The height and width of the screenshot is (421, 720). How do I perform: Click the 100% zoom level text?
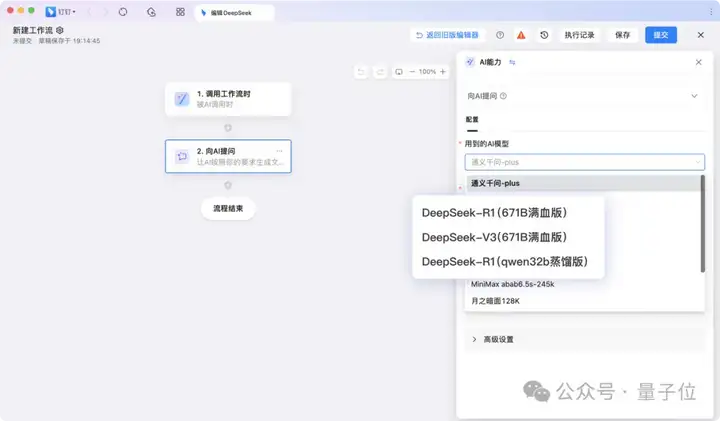[427, 72]
